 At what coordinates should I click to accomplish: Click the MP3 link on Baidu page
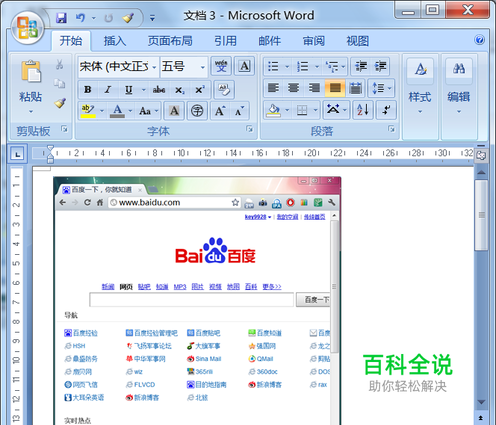tap(180, 286)
